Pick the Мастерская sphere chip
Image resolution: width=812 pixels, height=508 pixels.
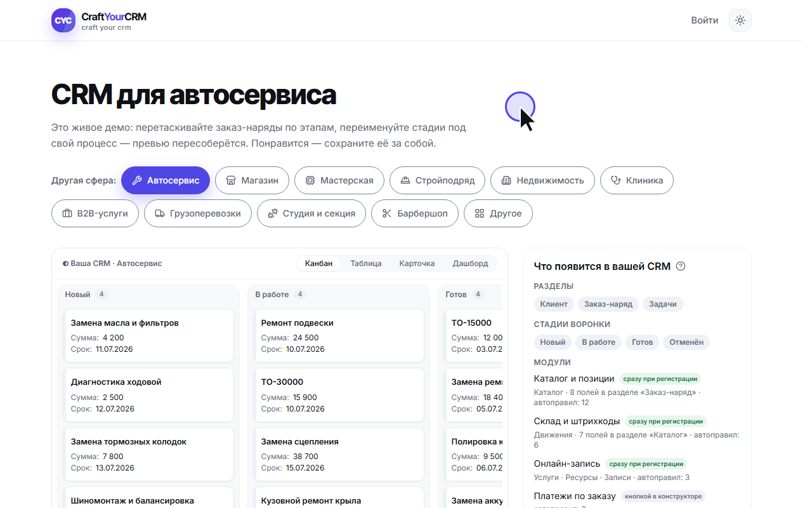tap(339, 180)
